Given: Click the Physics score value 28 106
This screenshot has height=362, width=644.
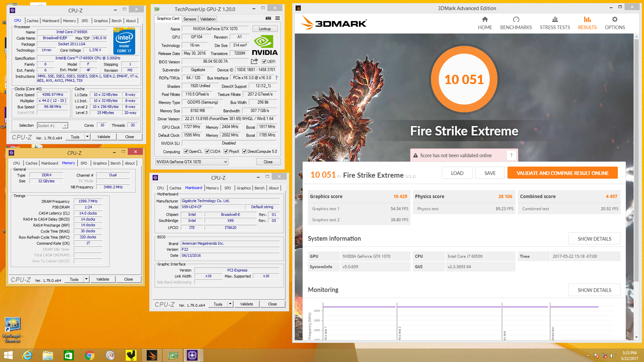Looking at the screenshot, I should click(505, 196).
